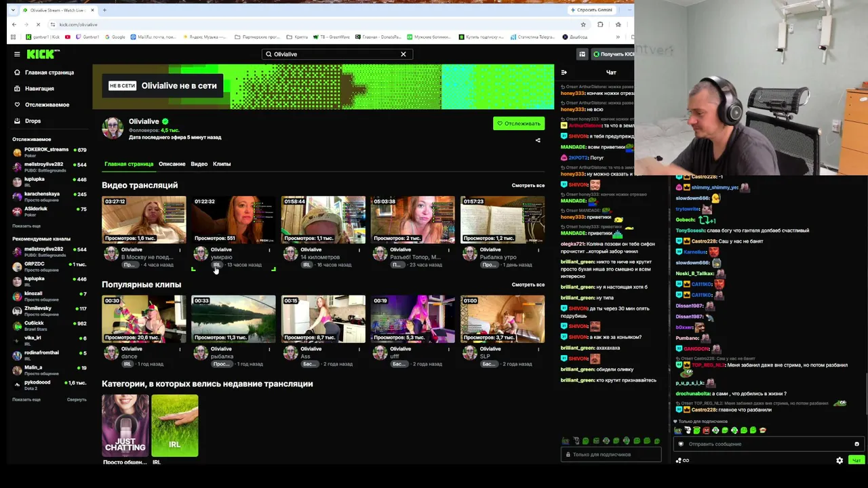The image size is (868, 488).
Task: Expand recommended channels with Показать еще
Action: point(26,400)
